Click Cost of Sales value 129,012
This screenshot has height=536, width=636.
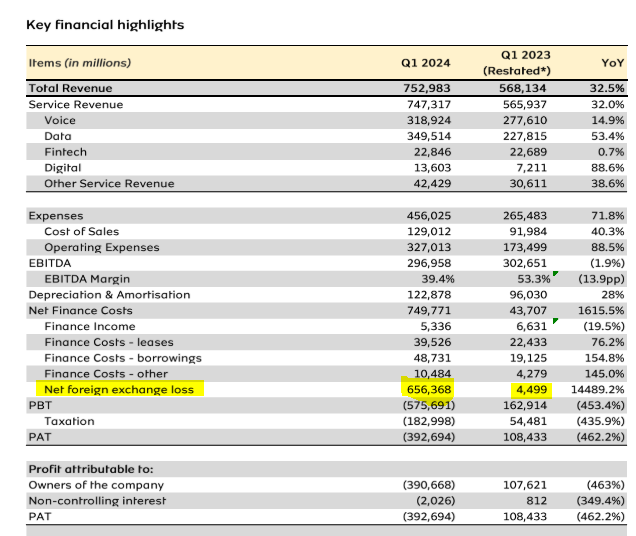[x=429, y=232]
